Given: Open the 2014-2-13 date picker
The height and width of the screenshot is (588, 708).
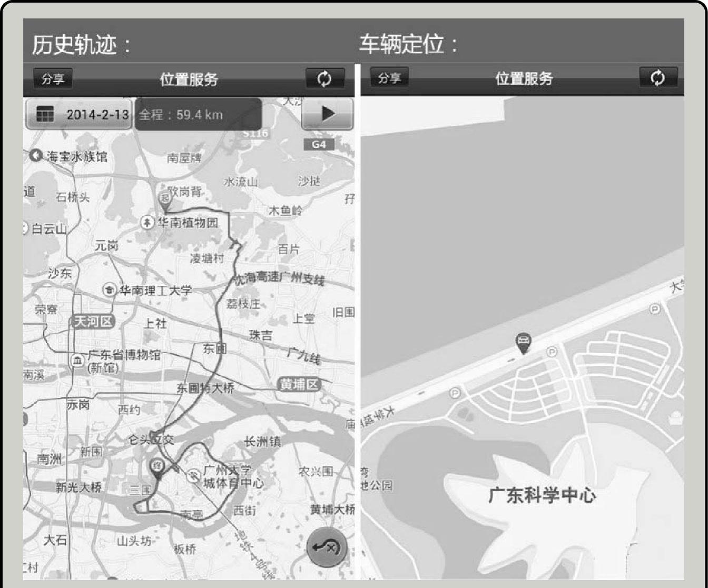Looking at the screenshot, I should (x=79, y=114).
